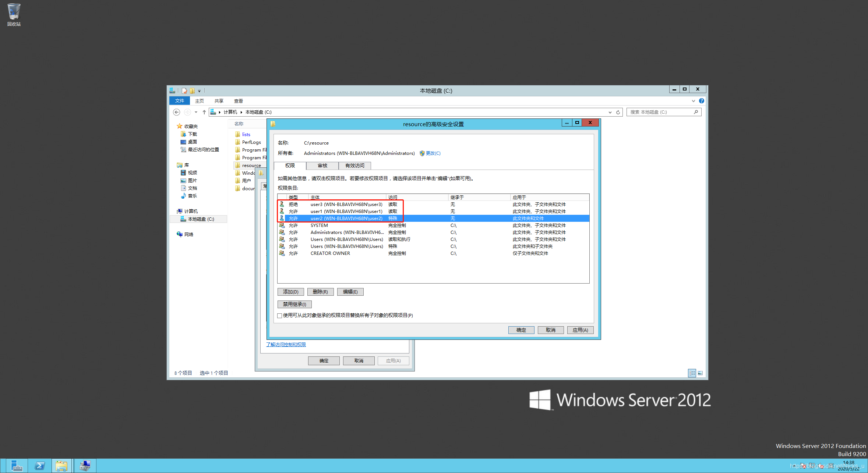Screen dimensions: 868x473
Task: Expand the address bar history dropdown
Action: point(610,112)
